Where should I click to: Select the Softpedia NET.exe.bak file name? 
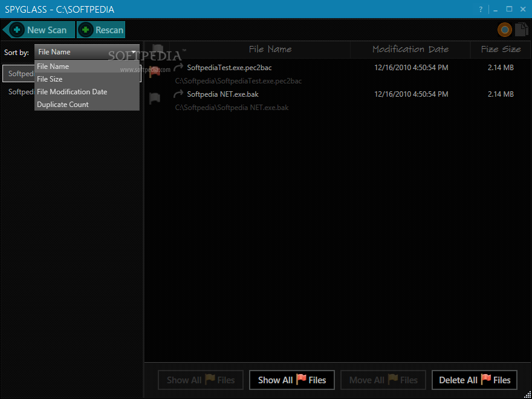223,94
